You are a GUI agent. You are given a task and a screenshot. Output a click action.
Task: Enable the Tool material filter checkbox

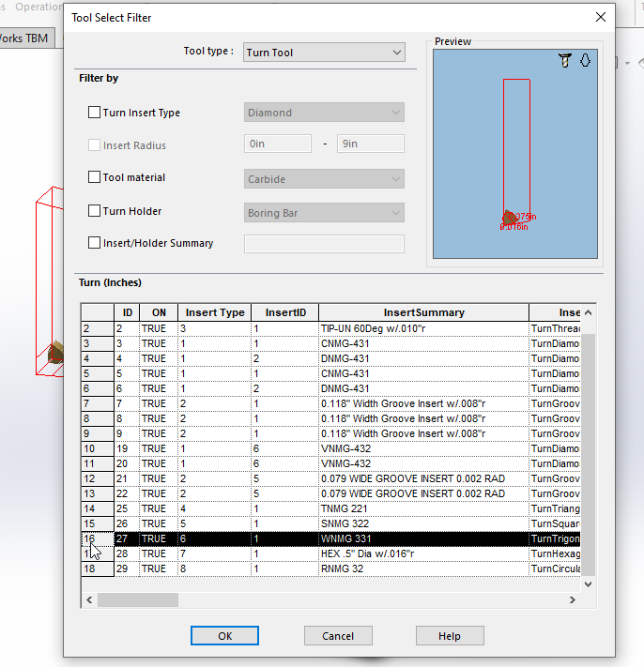point(94,177)
